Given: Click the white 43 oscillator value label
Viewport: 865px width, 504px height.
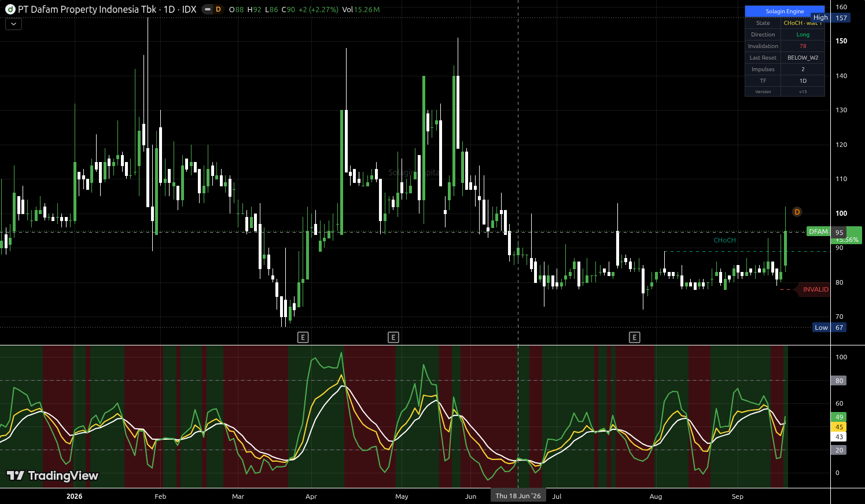Looking at the screenshot, I should [839, 437].
